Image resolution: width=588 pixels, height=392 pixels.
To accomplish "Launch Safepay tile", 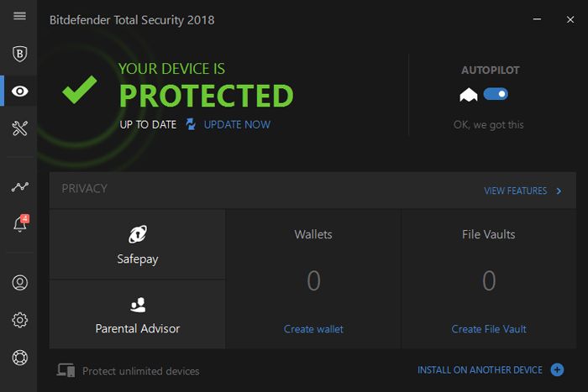I will [138, 244].
